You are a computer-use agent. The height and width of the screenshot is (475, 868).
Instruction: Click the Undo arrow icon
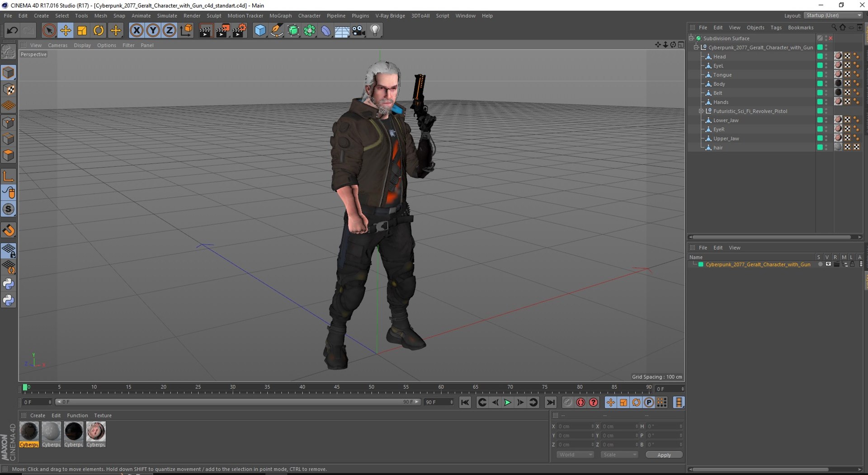(12, 31)
